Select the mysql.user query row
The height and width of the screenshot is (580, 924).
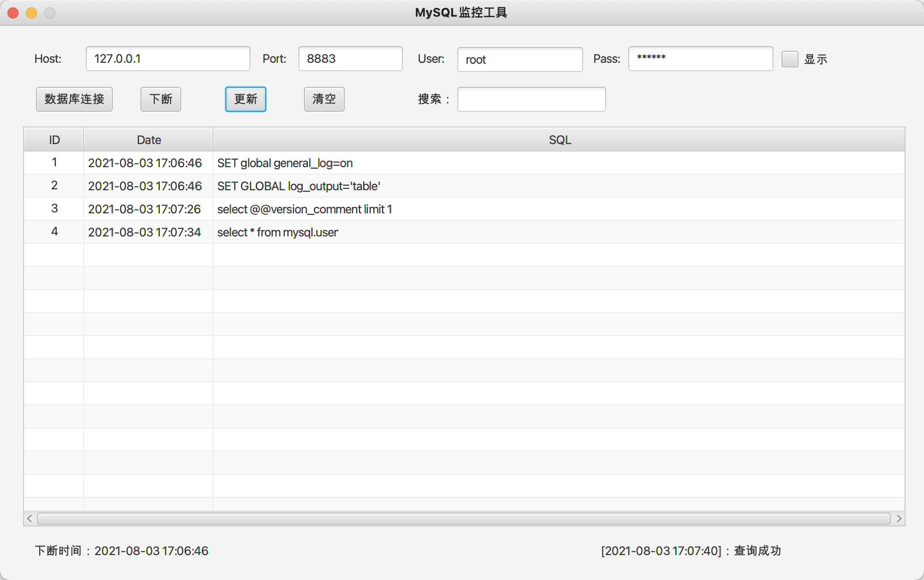[277, 232]
